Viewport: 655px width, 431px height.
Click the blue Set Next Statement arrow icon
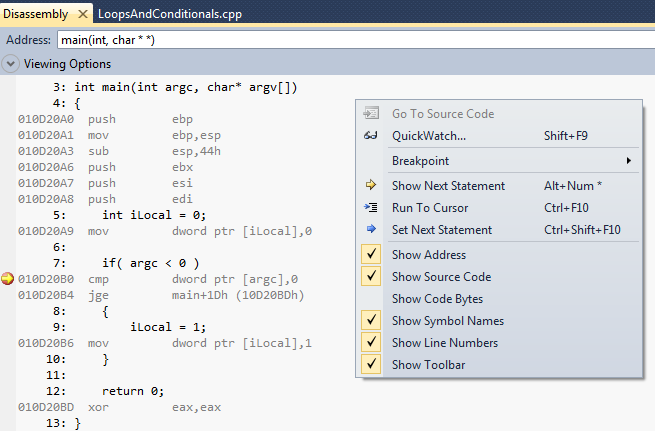click(x=372, y=230)
